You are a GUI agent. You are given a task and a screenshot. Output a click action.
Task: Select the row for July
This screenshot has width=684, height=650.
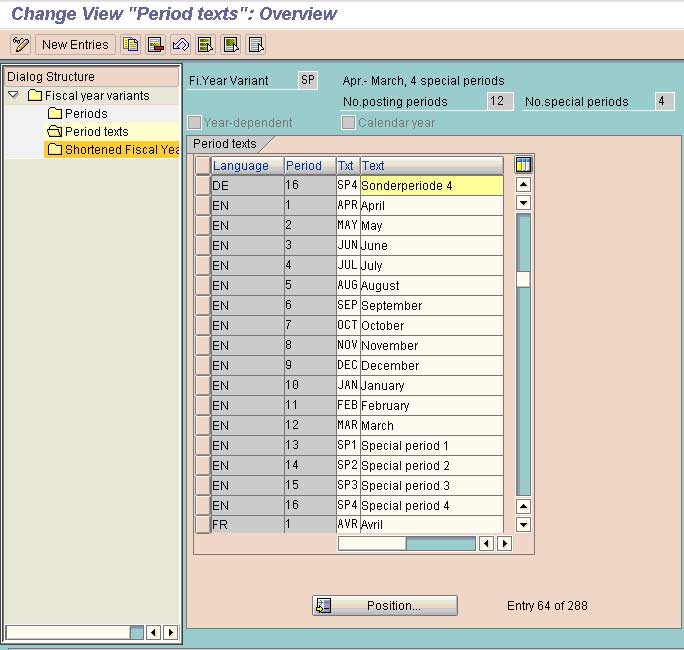(203, 266)
